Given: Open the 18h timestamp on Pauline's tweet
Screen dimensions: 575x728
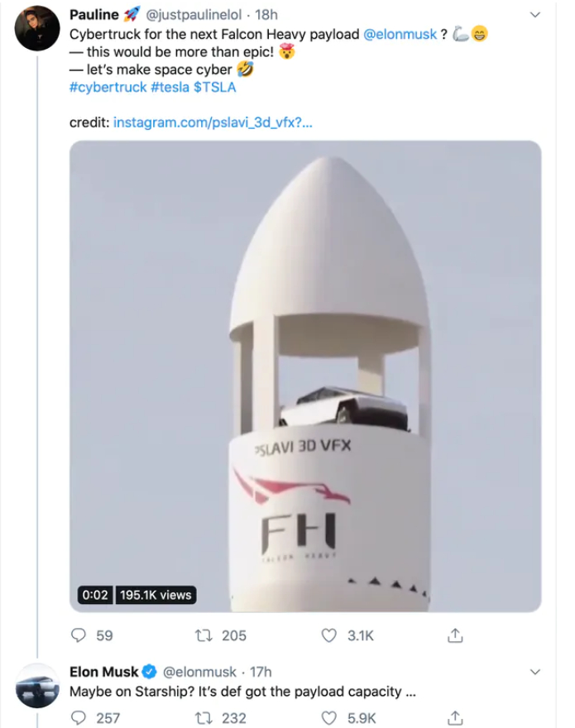Looking at the screenshot, I should coord(266,15).
